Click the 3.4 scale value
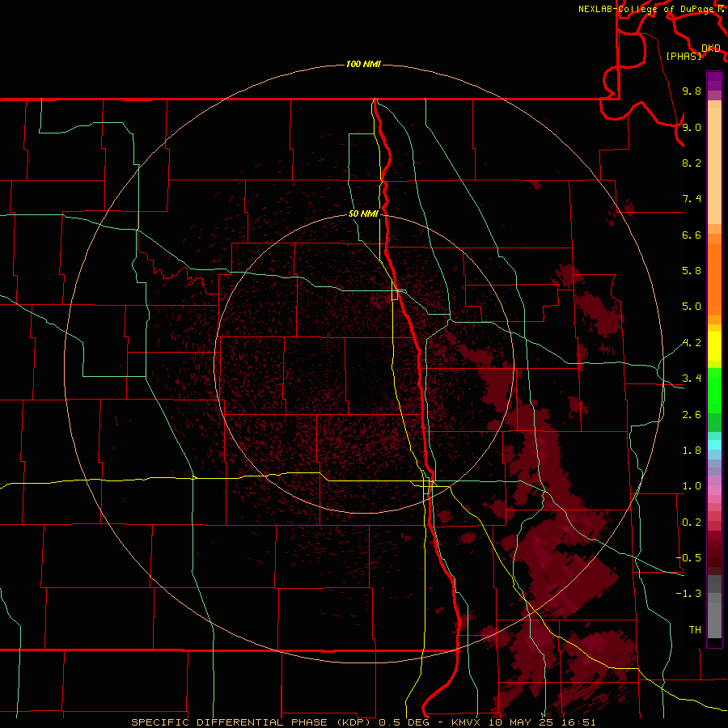 tap(692, 379)
